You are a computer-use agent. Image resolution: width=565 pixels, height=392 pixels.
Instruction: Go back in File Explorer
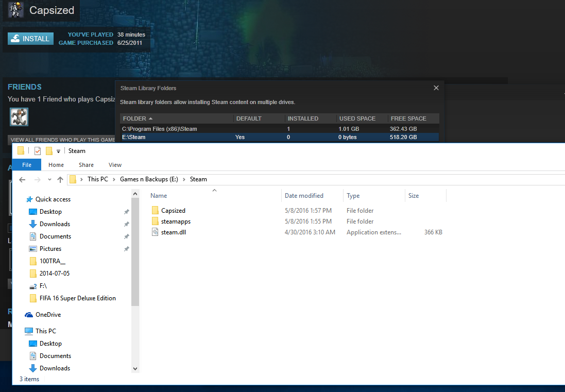click(x=22, y=179)
